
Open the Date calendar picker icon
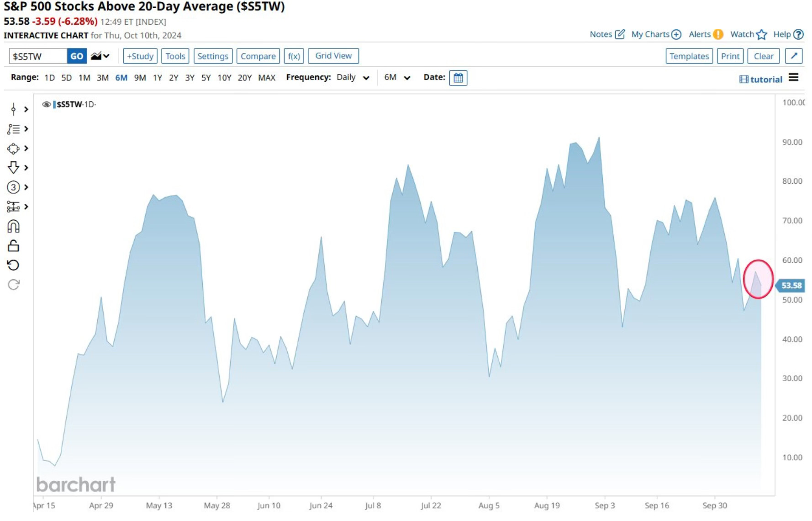point(458,78)
